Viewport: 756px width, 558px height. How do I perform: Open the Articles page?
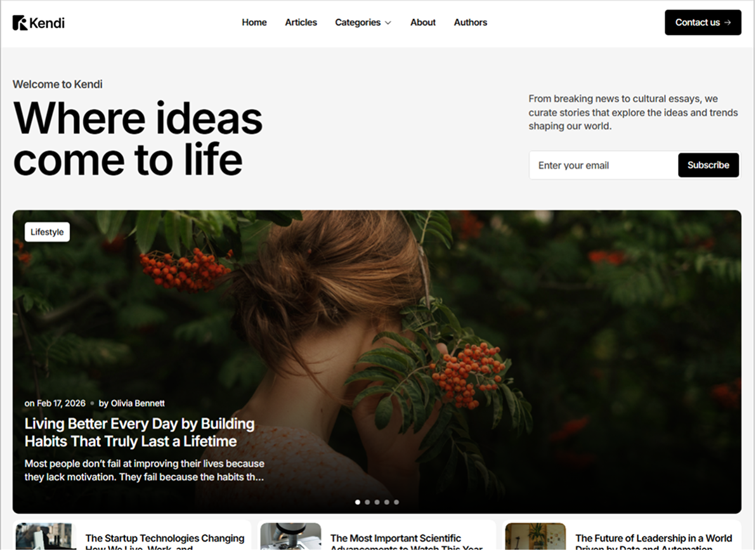301,22
